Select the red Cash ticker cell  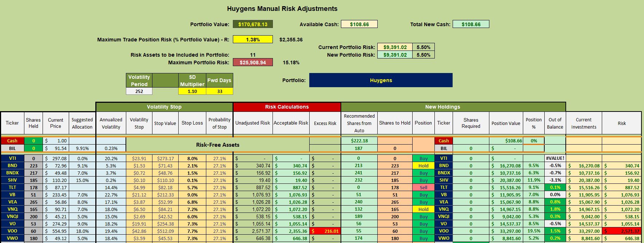click(x=12, y=141)
